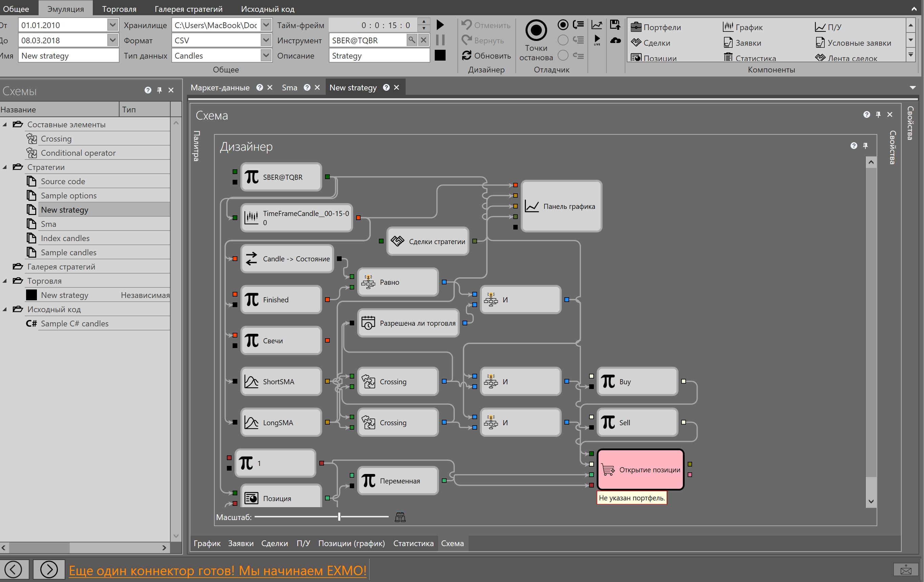Click the cloud upload icon

coord(615,40)
